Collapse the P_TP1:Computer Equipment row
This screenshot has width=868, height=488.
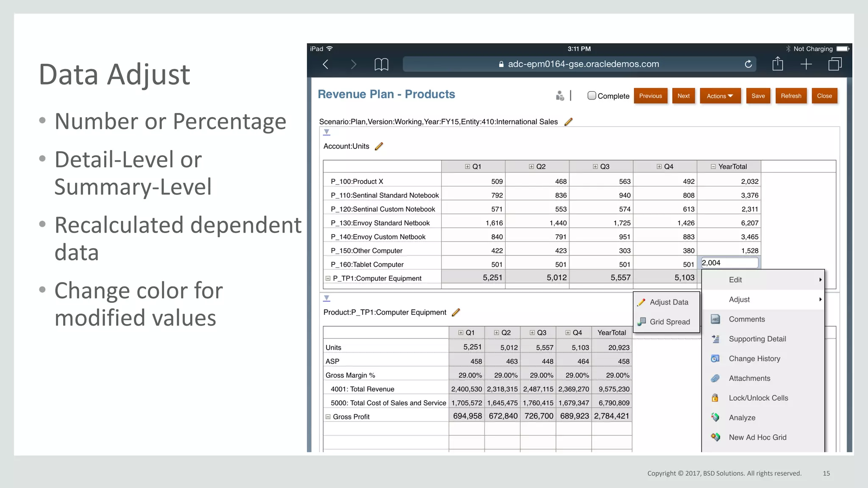pyautogui.click(x=328, y=278)
